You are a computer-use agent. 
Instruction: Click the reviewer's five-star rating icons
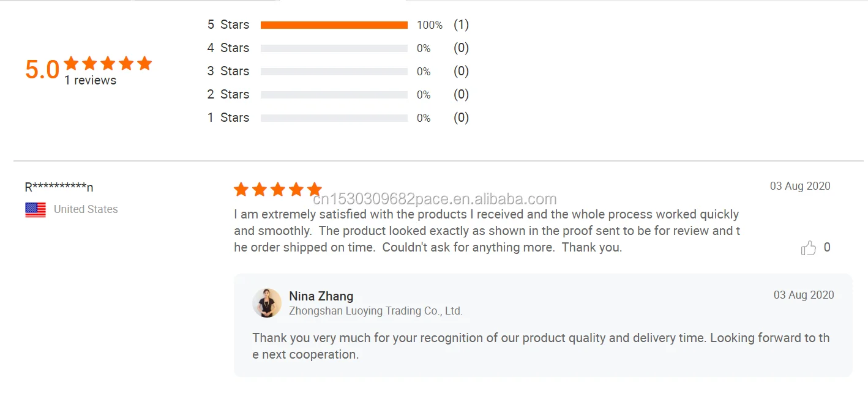[278, 190]
